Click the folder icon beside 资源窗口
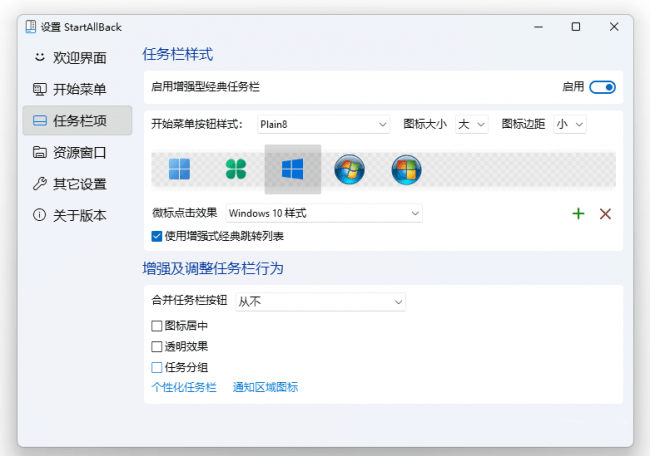This screenshot has width=650, height=456. [x=39, y=152]
